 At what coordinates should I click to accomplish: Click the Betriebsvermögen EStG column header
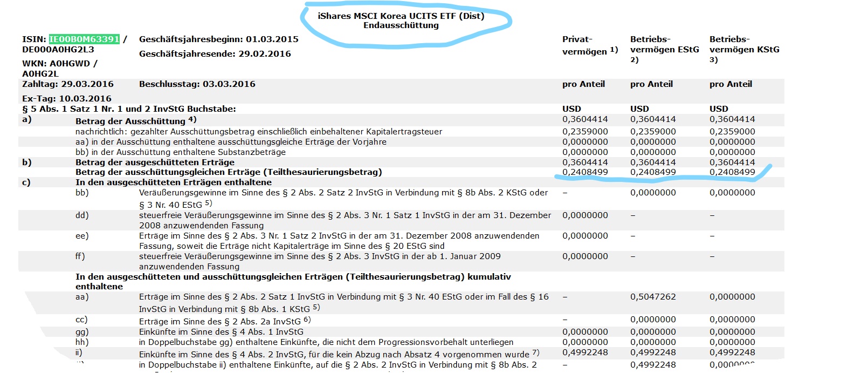point(664,50)
